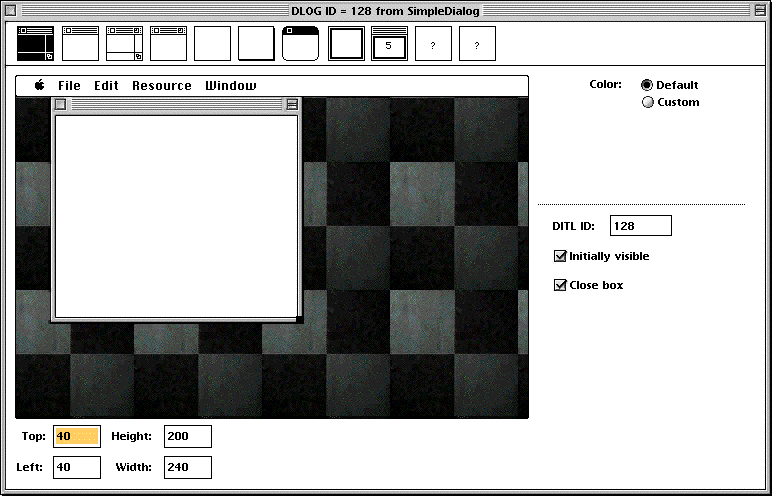Click the preview dialog's zoom box
The height and width of the screenshot is (496, 772).
[x=292, y=104]
